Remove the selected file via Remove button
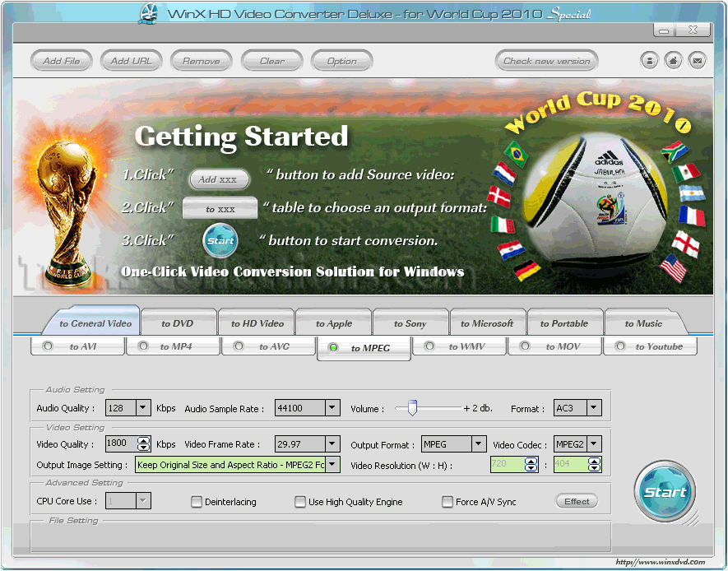728x571 pixels. pos(201,61)
